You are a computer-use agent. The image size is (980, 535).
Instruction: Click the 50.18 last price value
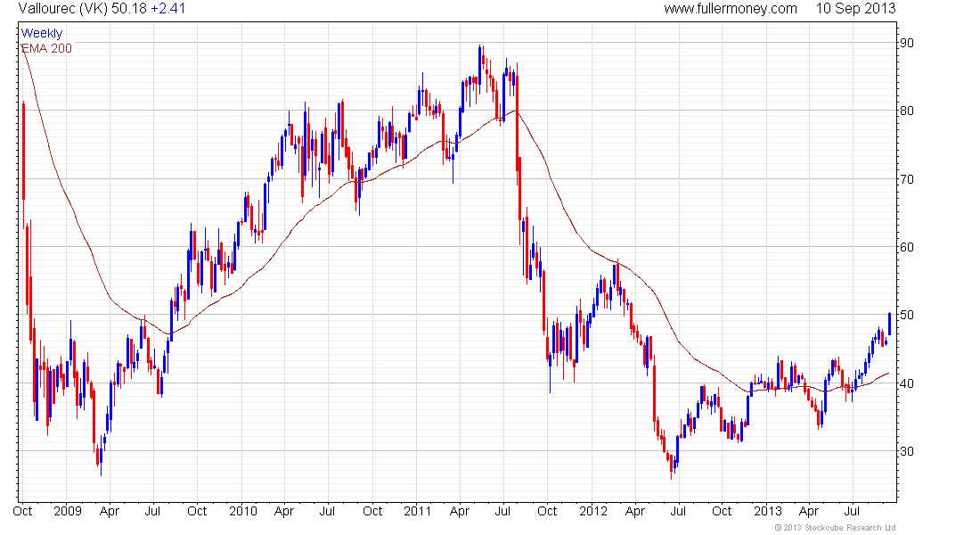(129, 9)
